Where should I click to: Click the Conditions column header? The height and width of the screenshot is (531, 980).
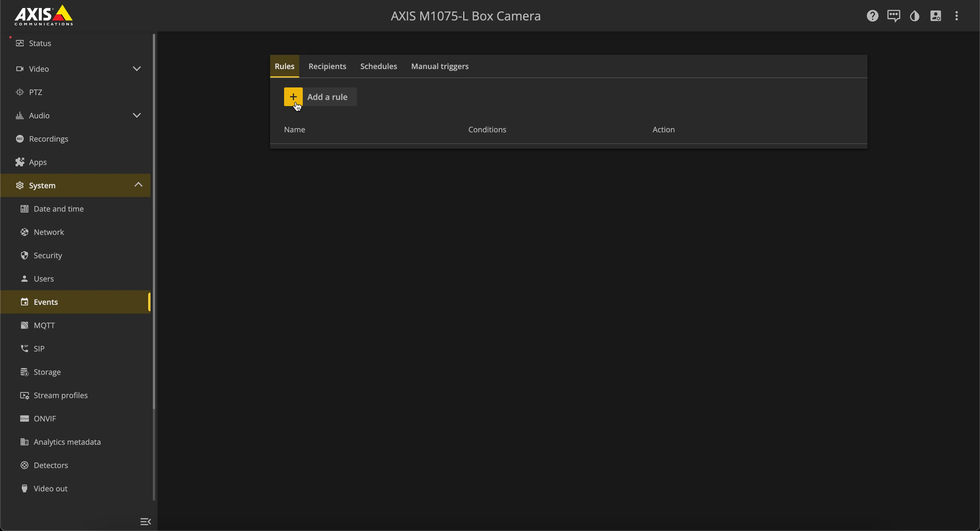487,130
